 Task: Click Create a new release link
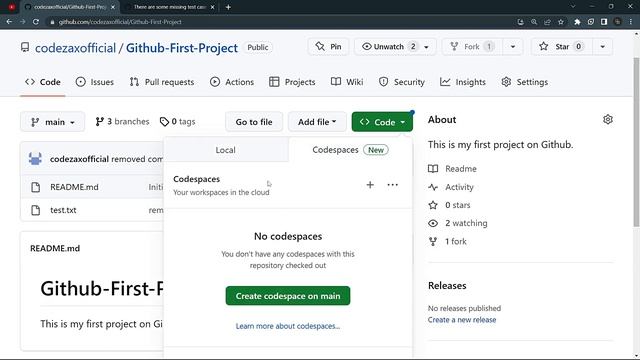click(x=462, y=320)
